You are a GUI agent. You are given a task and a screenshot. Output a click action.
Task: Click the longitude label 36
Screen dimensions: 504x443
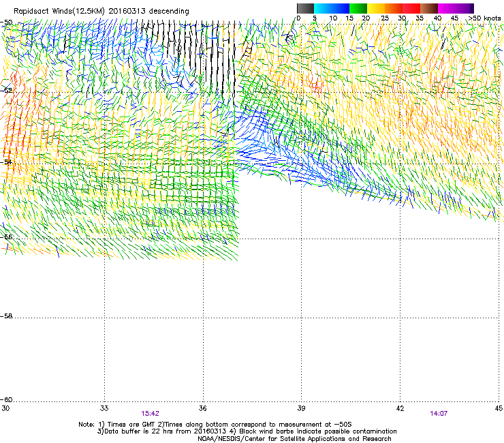click(x=202, y=408)
